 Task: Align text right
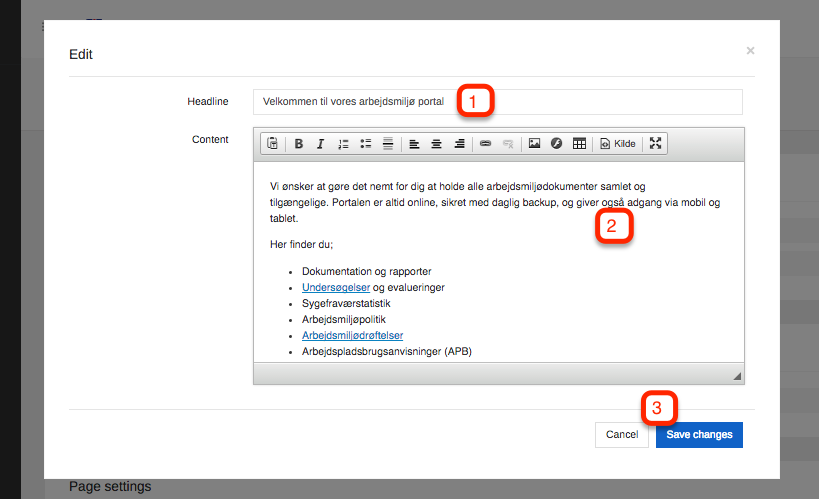459,143
